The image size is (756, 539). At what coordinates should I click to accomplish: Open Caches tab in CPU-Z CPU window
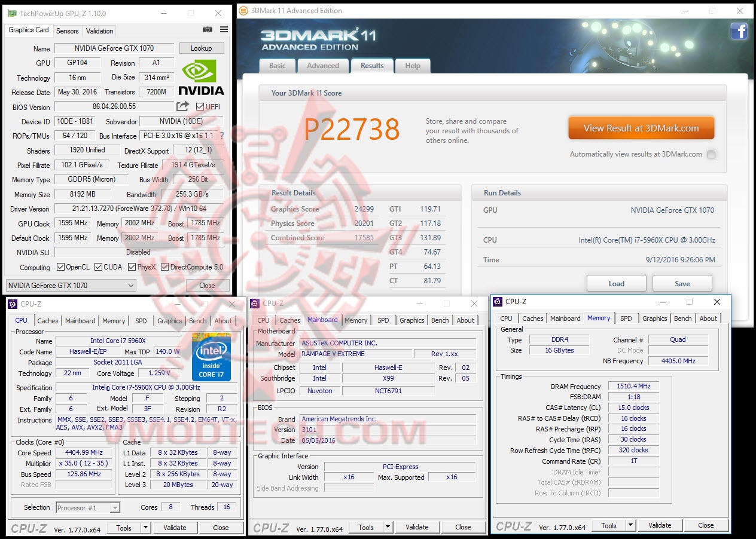coord(48,321)
